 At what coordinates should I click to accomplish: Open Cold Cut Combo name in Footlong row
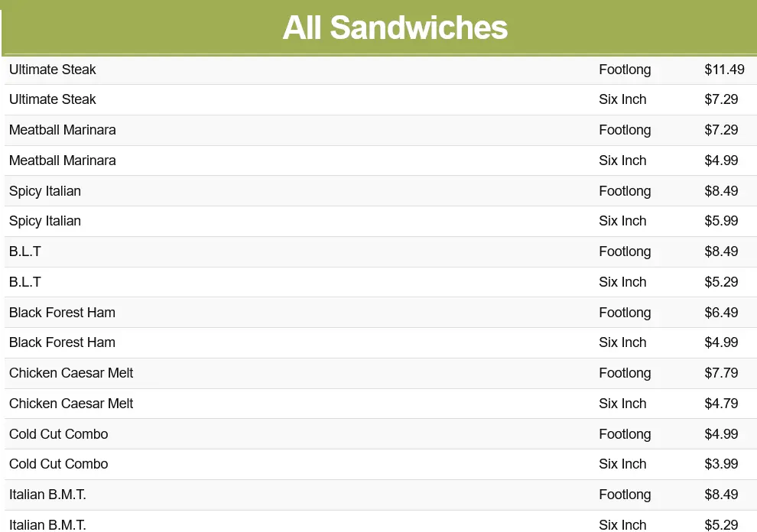(x=59, y=434)
